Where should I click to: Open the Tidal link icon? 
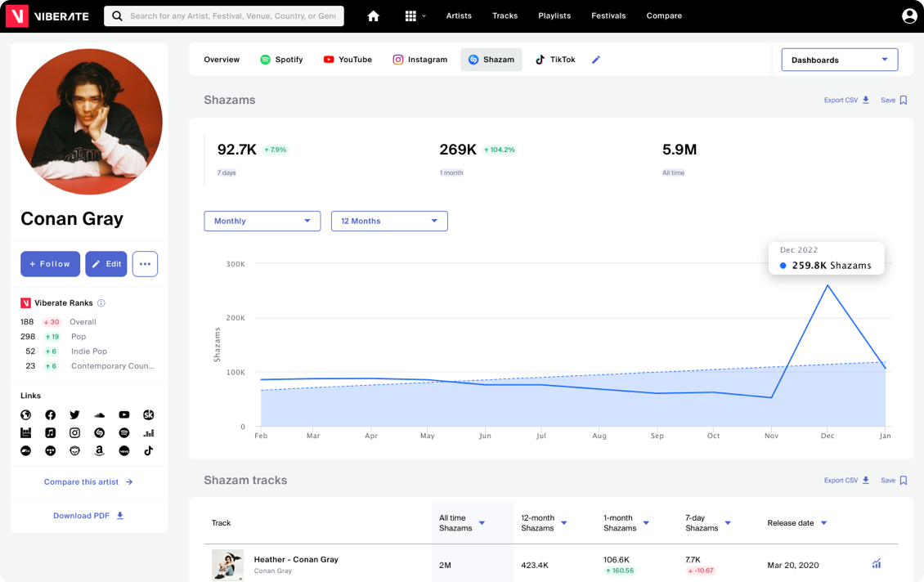click(51, 450)
